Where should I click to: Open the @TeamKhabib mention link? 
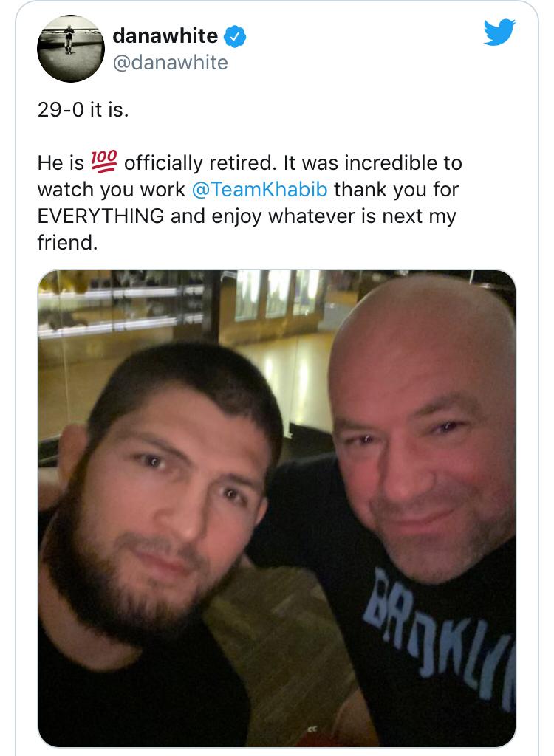260,189
